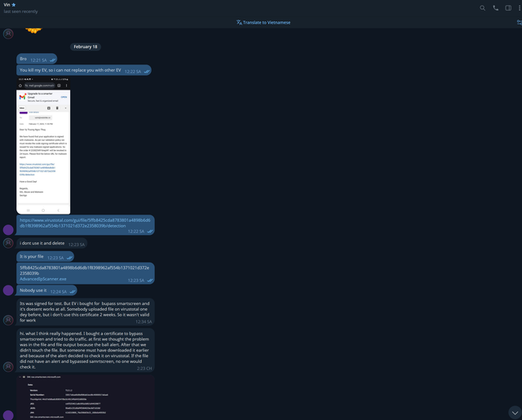Image resolution: width=522 pixels, height=420 pixels.
Task: Select message starting 'hi. what I think really happened'
Action: tap(86, 350)
